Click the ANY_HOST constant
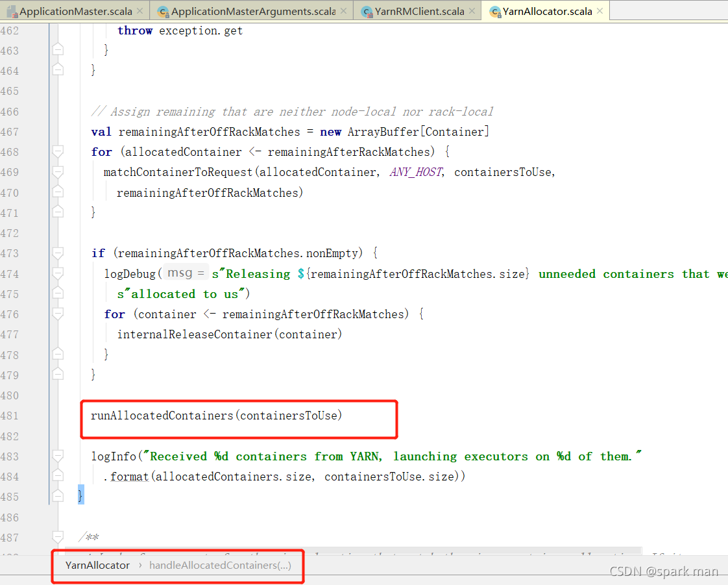Image resolution: width=728 pixels, height=585 pixels. click(416, 172)
